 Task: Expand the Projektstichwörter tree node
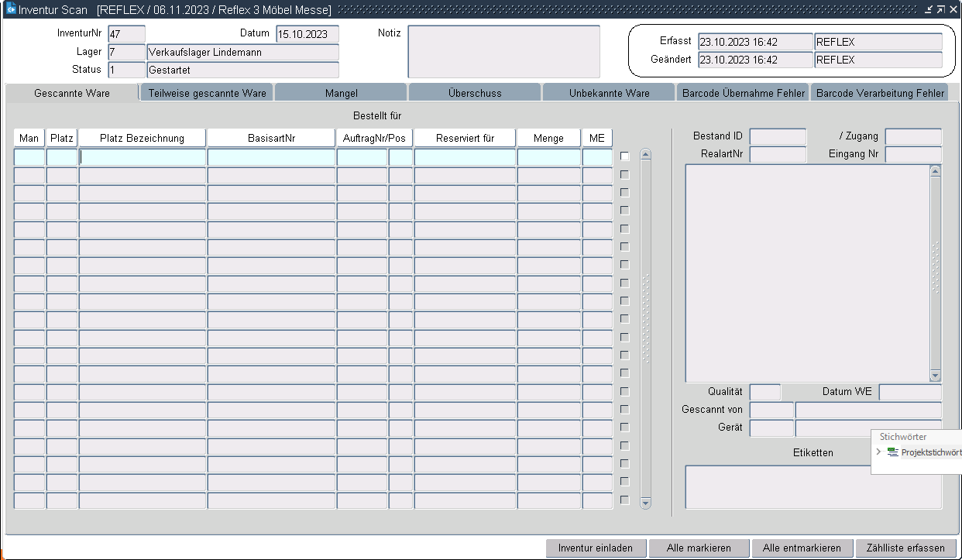click(878, 452)
